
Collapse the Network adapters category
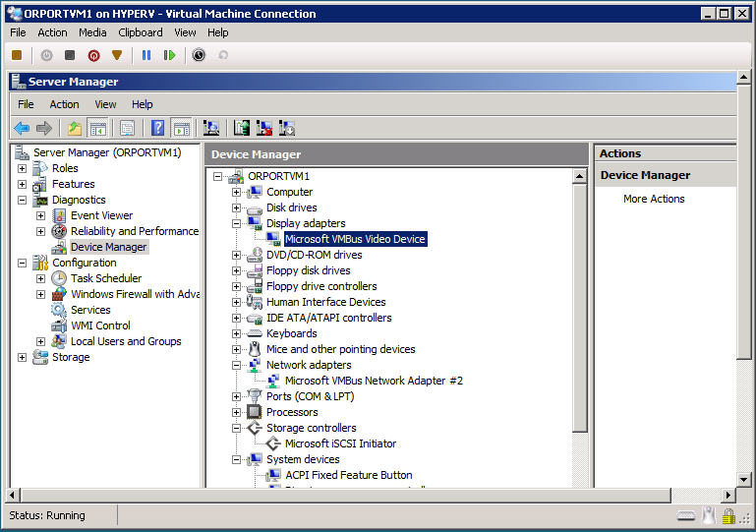tap(236, 365)
